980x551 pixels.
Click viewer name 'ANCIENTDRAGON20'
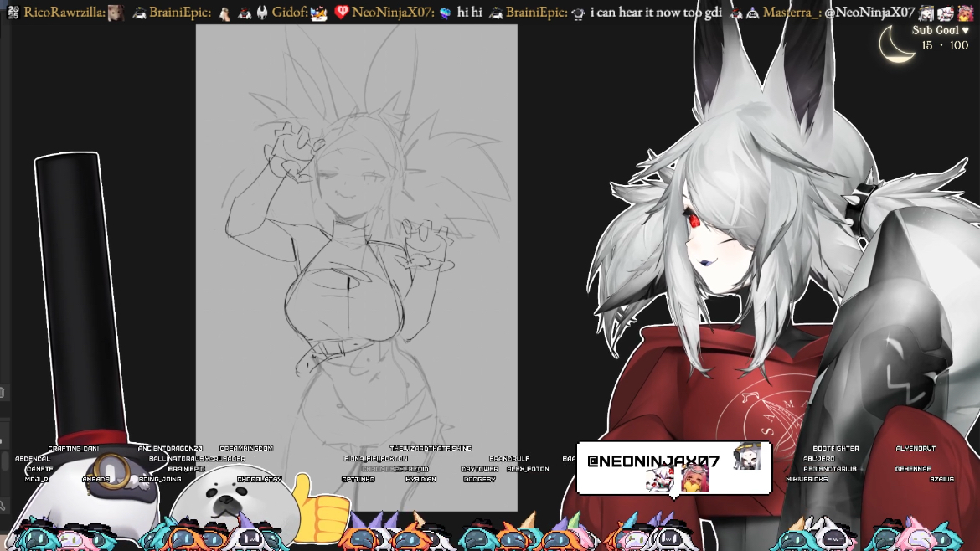170,449
